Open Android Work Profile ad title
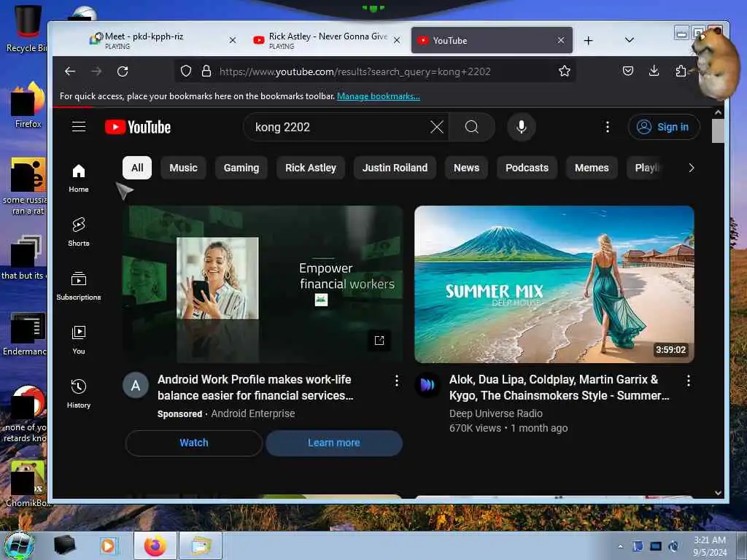Screen dimensions: 747x560 pos(255,388)
